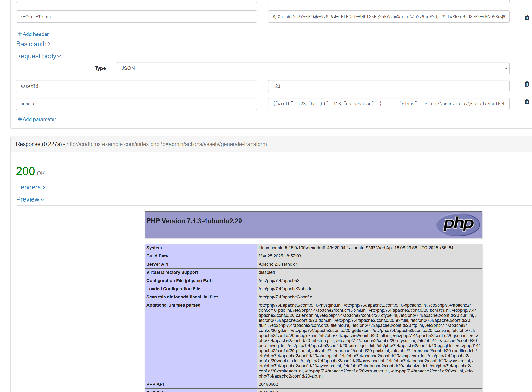This screenshot has width=532, height=392.
Task: Open the body Type JSON dropdown
Action: click(313, 68)
